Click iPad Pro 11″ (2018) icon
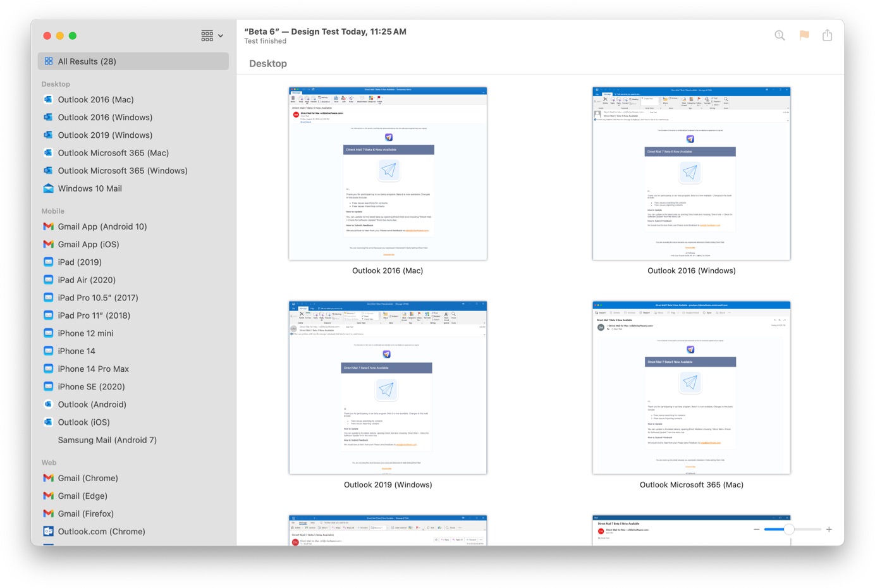Screen dimensions: 875x588 pos(48,315)
